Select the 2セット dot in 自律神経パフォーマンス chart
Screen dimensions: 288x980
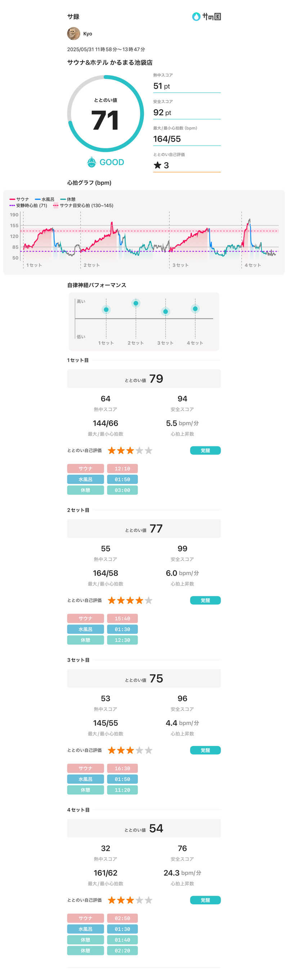(x=136, y=303)
